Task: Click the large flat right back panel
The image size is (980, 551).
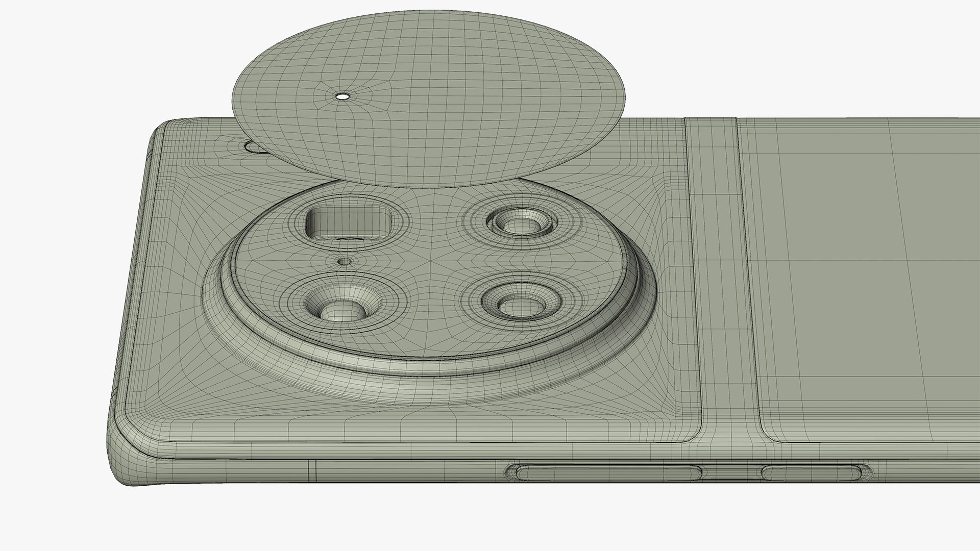Action: click(x=868, y=281)
